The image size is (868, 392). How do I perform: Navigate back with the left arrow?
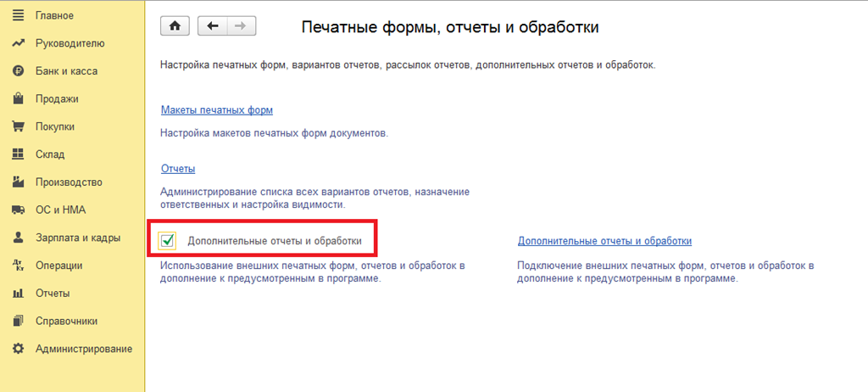tap(213, 26)
